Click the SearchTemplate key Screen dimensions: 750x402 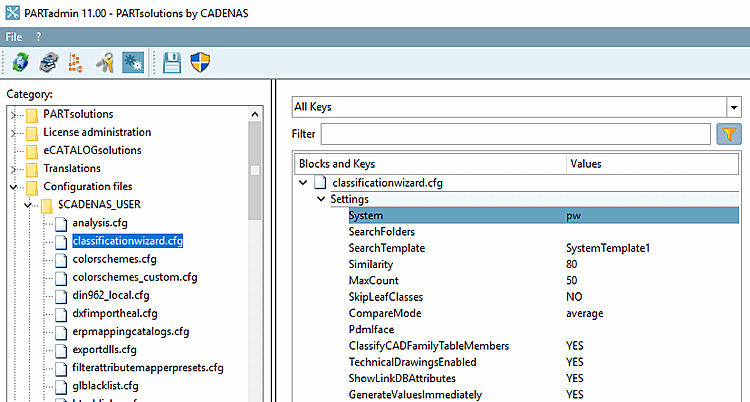[x=386, y=248]
